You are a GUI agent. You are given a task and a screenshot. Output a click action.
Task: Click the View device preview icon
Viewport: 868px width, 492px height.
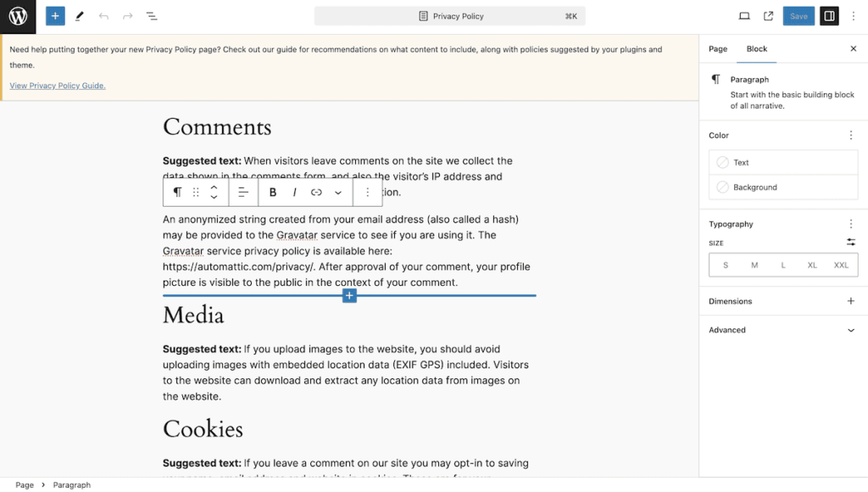click(x=744, y=16)
